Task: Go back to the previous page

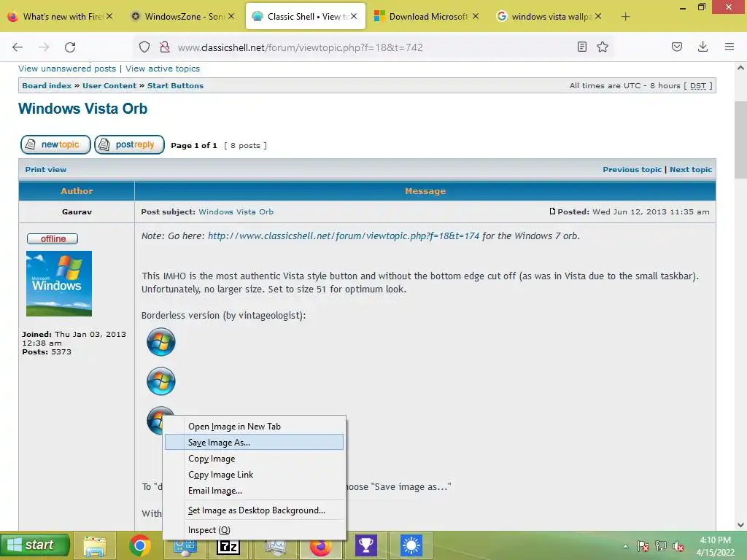Action: 18,47
